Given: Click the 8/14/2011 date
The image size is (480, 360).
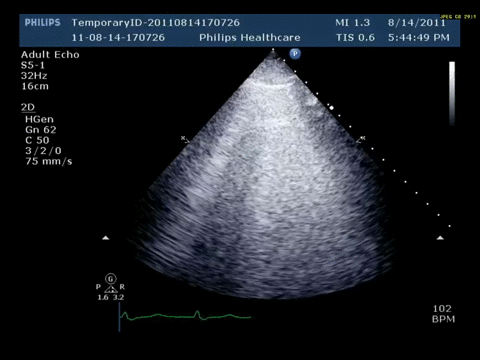Looking at the screenshot, I should click(417, 23).
